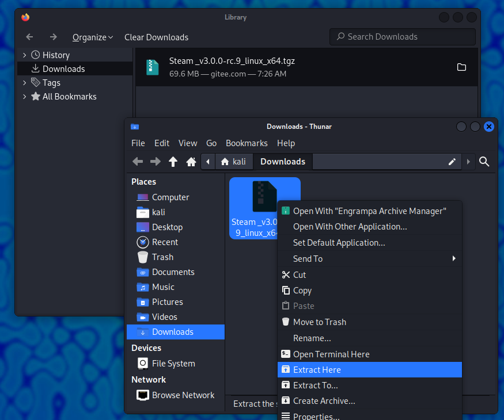Click the tgz archive icon in Library list
Screen dimensions: 504x420
tap(153, 67)
